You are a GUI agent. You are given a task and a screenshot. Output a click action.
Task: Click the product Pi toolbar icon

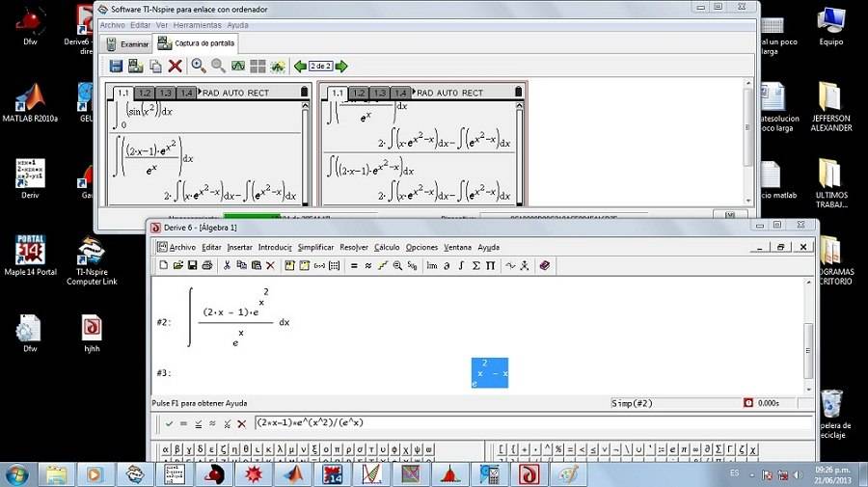[x=490, y=265]
